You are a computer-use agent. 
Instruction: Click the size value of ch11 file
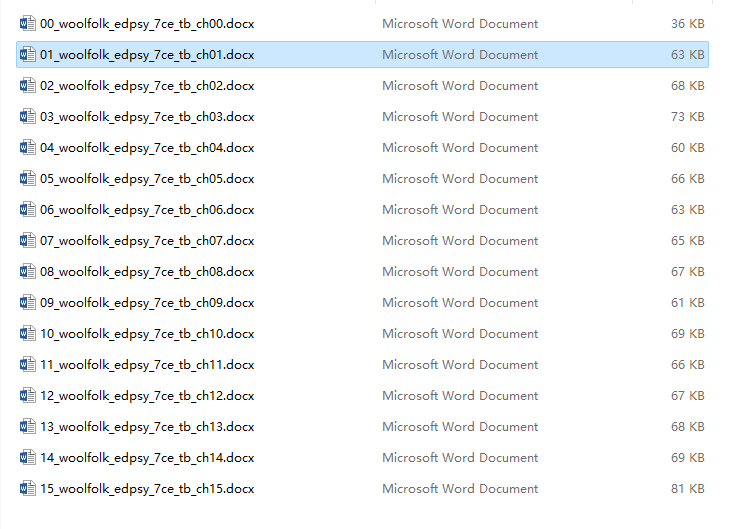(688, 365)
